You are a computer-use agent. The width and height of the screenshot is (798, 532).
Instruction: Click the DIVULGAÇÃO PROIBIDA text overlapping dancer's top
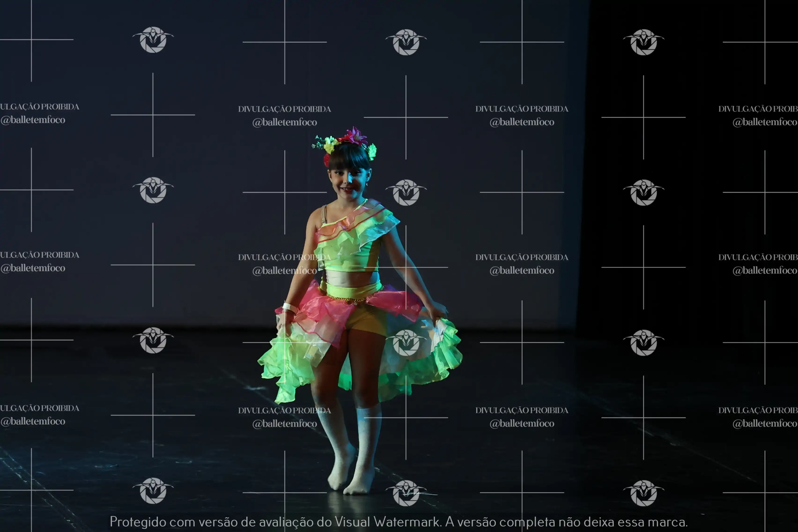coord(284,257)
